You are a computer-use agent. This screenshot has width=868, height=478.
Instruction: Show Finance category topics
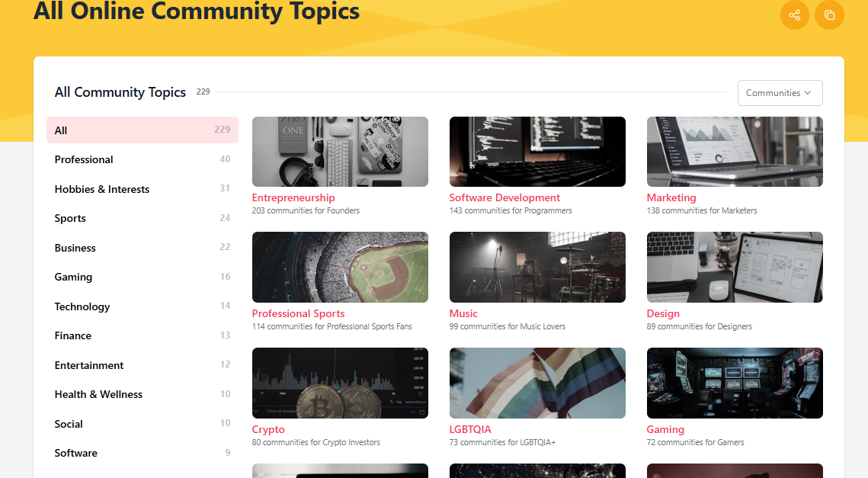tap(143, 335)
